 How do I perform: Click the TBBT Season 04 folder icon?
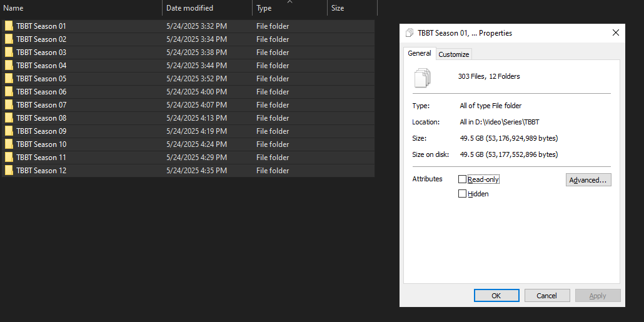click(x=9, y=66)
